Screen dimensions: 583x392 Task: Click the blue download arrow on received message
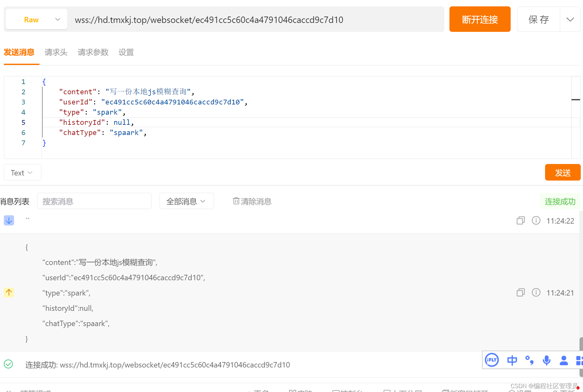click(x=9, y=220)
